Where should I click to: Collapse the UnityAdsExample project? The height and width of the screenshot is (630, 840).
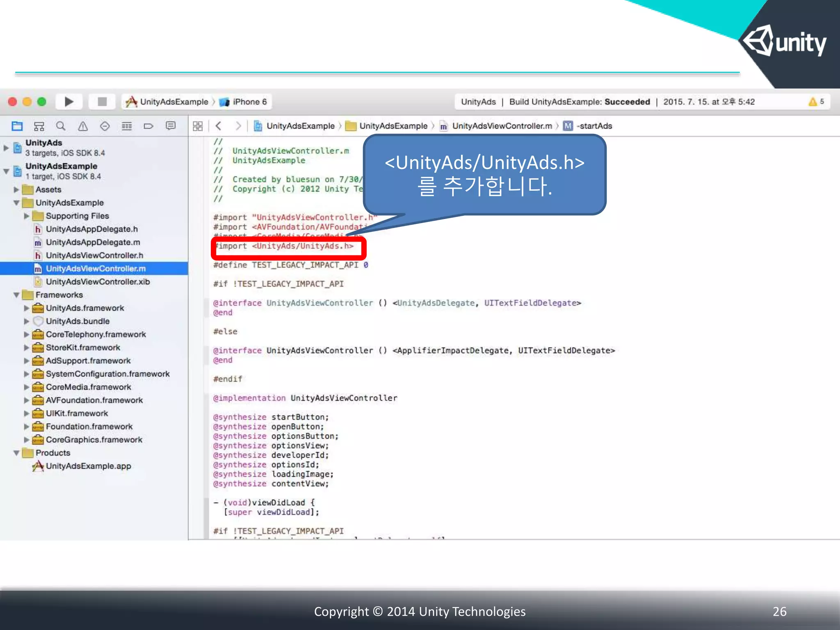tap(6, 171)
